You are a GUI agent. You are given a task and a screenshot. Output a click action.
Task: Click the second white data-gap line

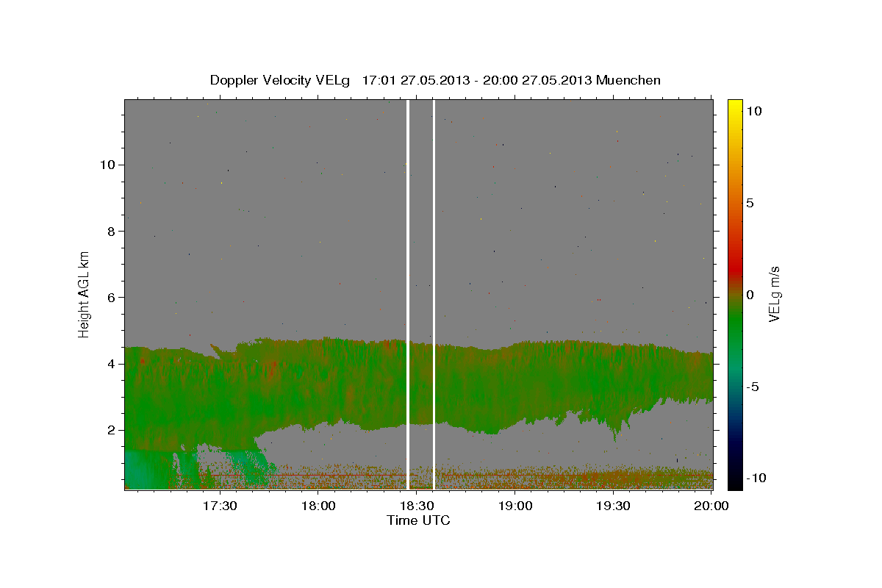pyautogui.click(x=434, y=294)
